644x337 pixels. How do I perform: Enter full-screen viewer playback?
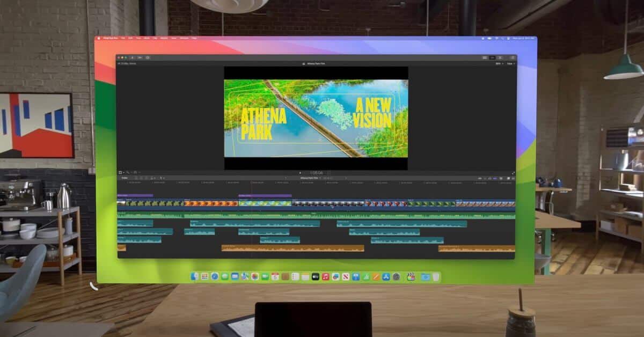coord(513,172)
